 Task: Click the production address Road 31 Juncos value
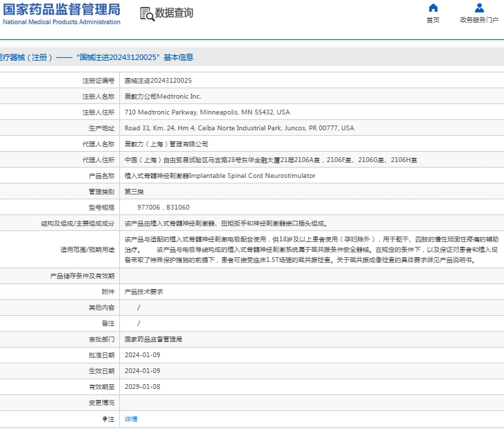tap(239, 128)
